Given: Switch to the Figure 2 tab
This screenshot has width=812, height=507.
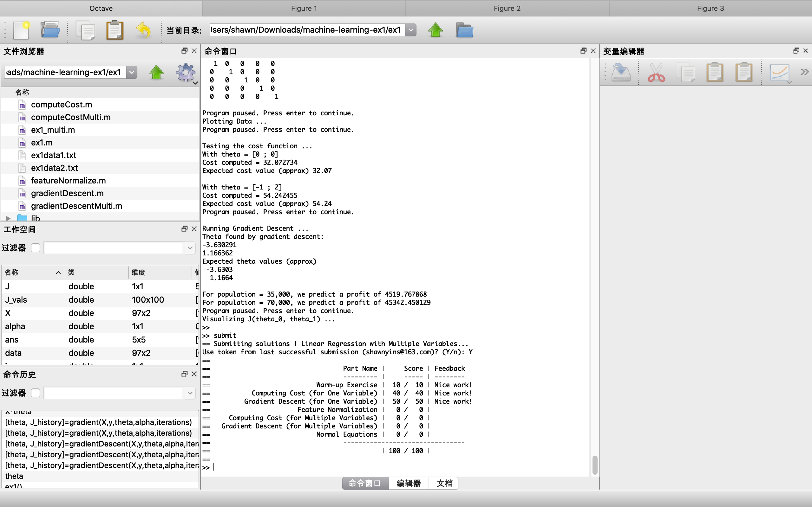Looking at the screenshot, I should click(507, 8).
